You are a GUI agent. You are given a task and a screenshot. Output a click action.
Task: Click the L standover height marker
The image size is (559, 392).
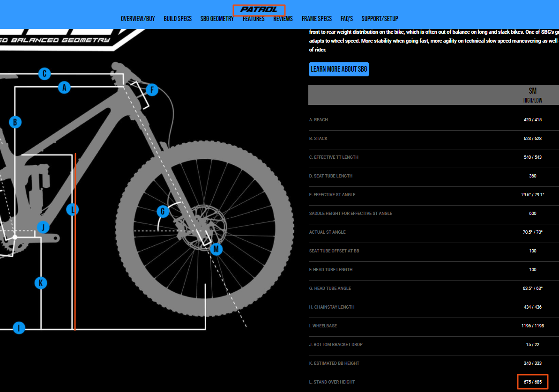coord(72,209)
